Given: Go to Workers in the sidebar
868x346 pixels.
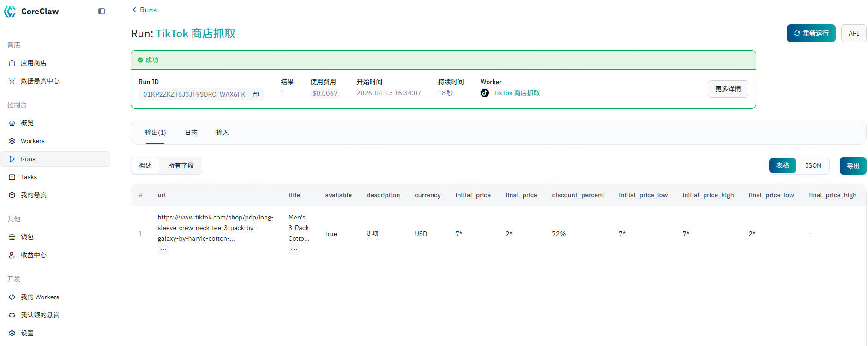Looking at the screenshot, I should pos(32,141).
